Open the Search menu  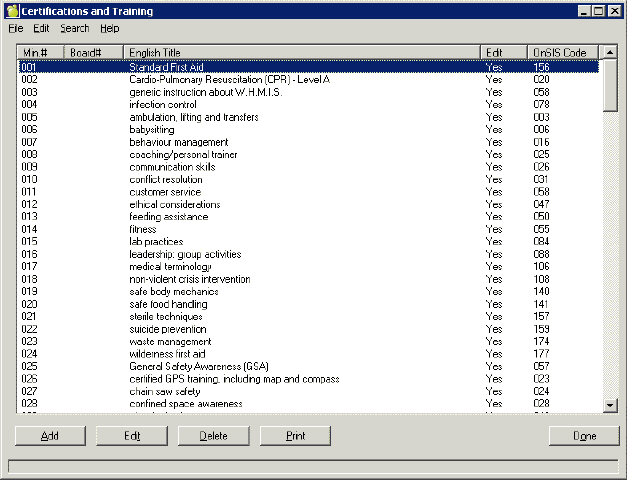74,29
